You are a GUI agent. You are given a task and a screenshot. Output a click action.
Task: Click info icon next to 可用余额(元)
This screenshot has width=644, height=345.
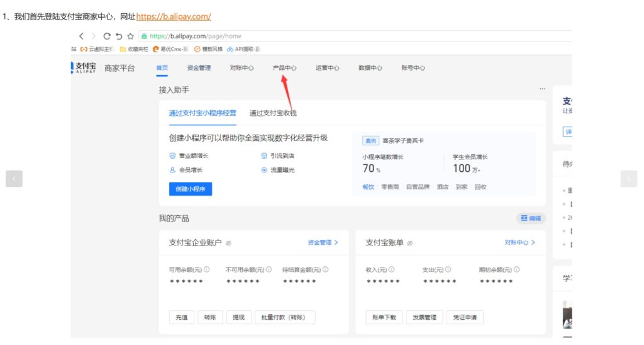coord(206,269)
